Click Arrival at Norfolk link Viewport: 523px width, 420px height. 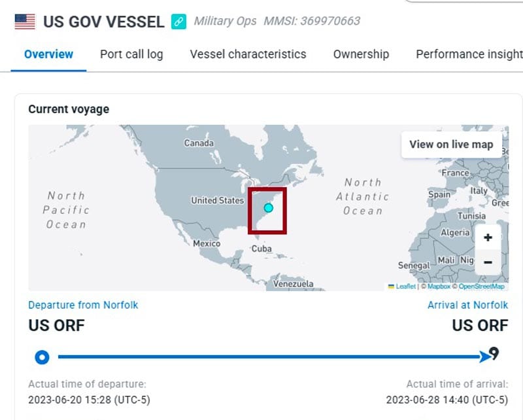[x=467, y=305]
